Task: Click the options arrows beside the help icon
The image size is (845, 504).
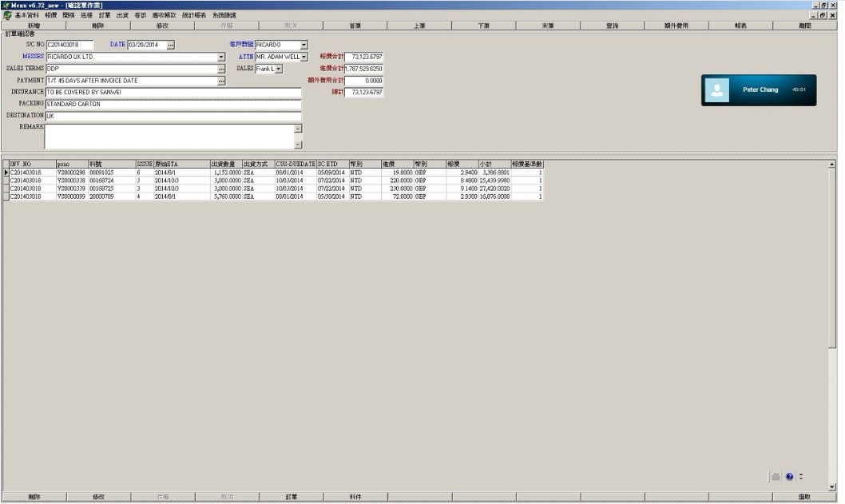Action: point(801,477)
